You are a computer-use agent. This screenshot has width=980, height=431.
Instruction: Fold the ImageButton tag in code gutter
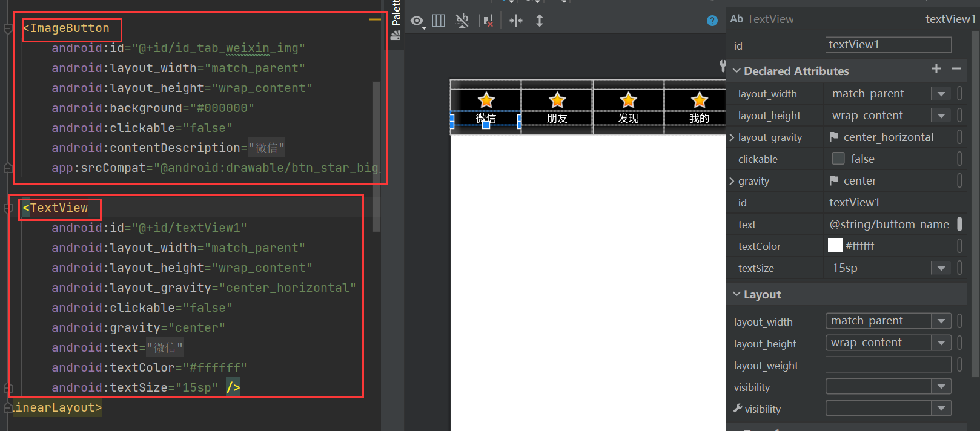coord(8,28)
